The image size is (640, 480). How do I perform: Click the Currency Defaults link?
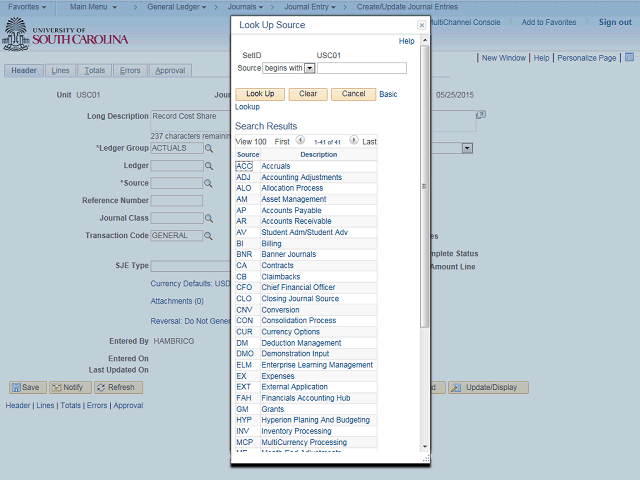(x=190, y=284)
